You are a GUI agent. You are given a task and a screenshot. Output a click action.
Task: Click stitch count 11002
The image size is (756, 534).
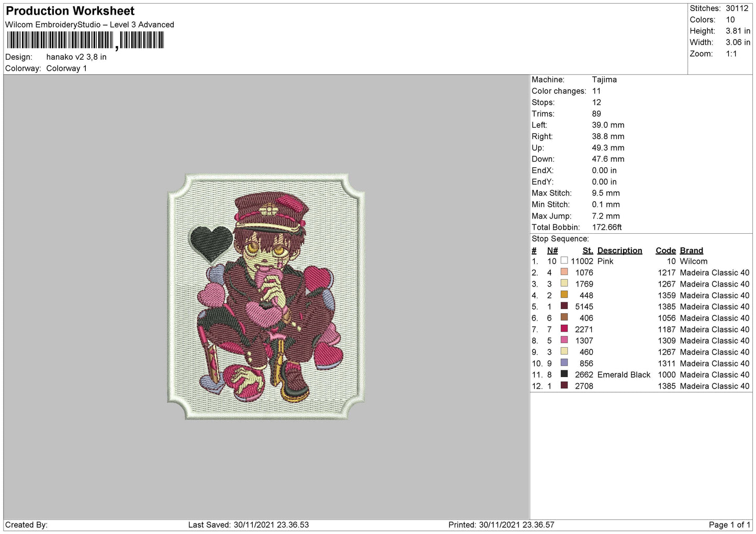click(582, 262)
